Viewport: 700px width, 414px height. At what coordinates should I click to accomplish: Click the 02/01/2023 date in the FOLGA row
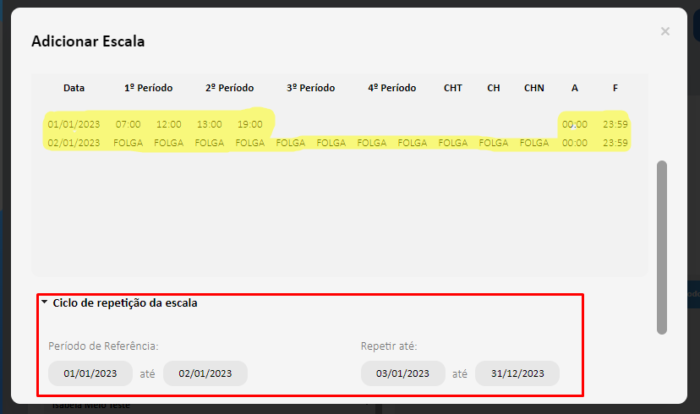click(74, 143)
